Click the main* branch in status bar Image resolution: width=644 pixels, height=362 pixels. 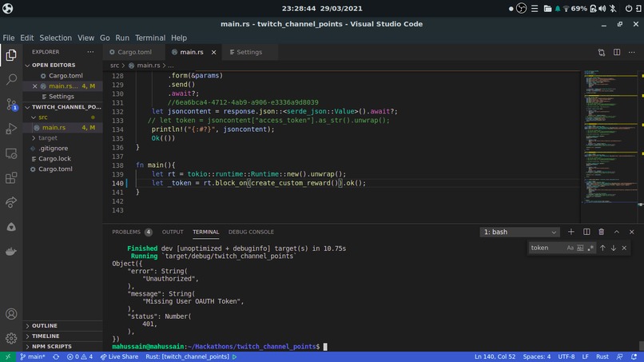tap(33, 356)
